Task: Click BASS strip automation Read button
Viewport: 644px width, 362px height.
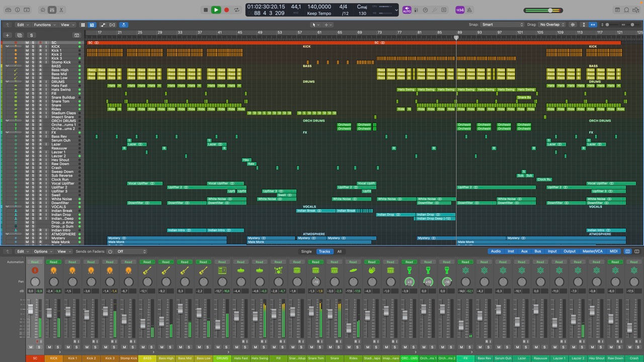Action: [147, 262]
